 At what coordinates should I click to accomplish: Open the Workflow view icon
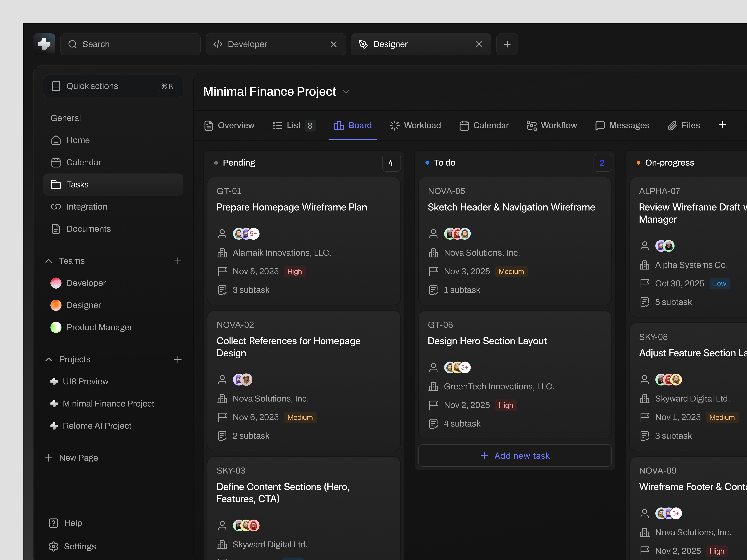click(532, 125)
